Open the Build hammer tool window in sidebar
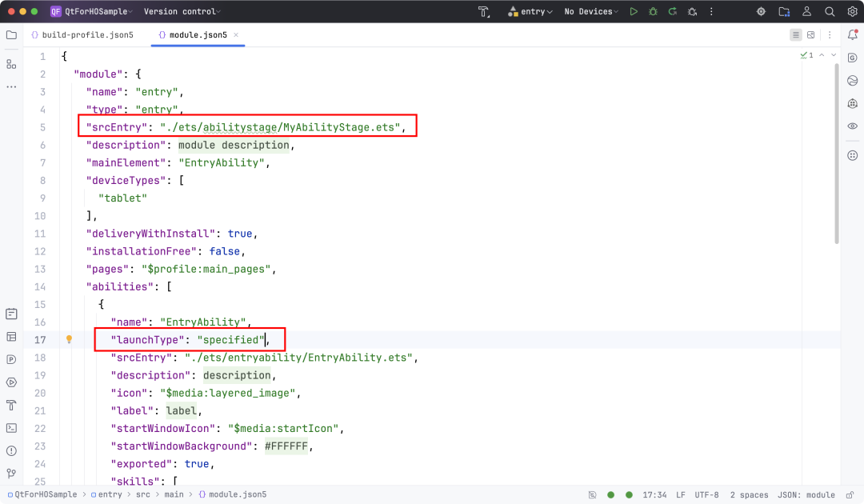 coord(11,405)
